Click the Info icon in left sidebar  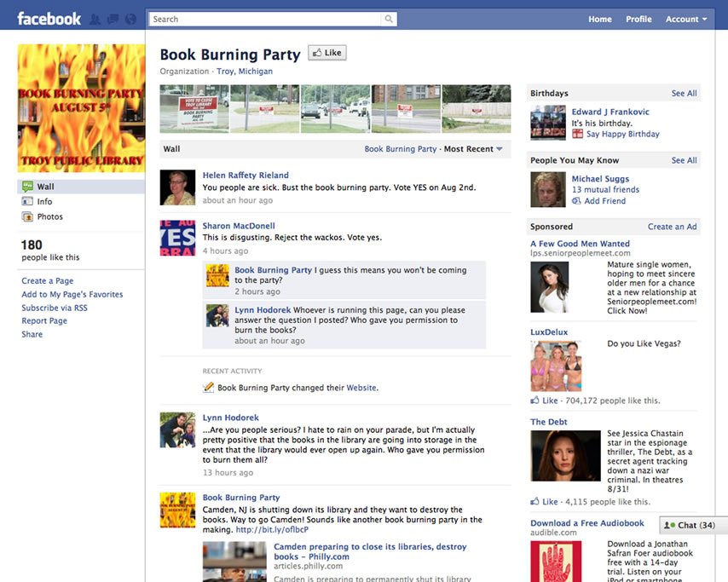click(28, 201)
